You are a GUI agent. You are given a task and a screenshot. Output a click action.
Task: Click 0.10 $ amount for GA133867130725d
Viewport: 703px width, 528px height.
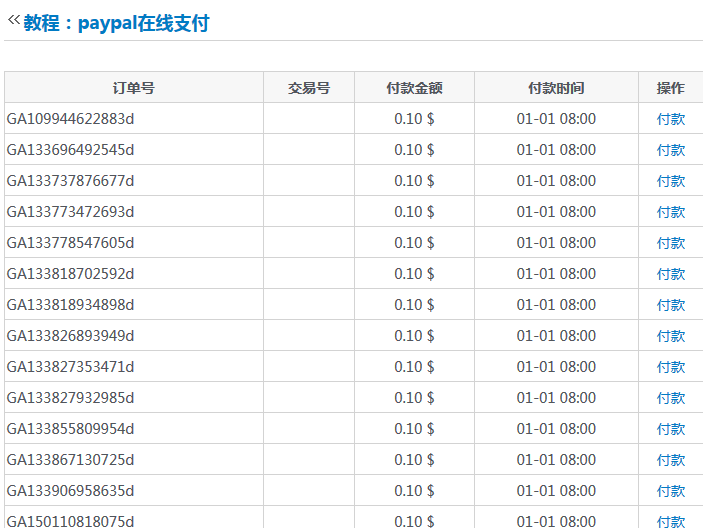414,459
